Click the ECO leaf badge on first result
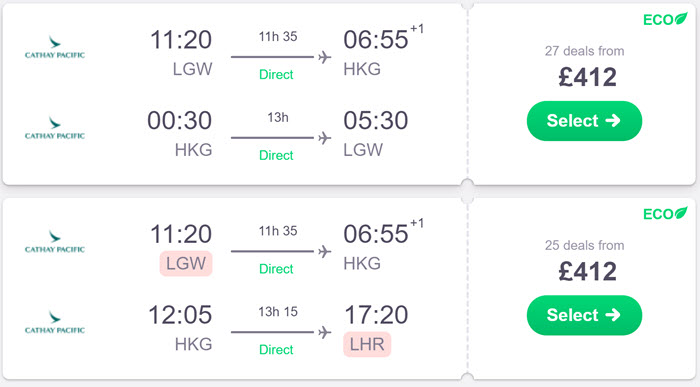Screen dimensions: 700x387 665,19
